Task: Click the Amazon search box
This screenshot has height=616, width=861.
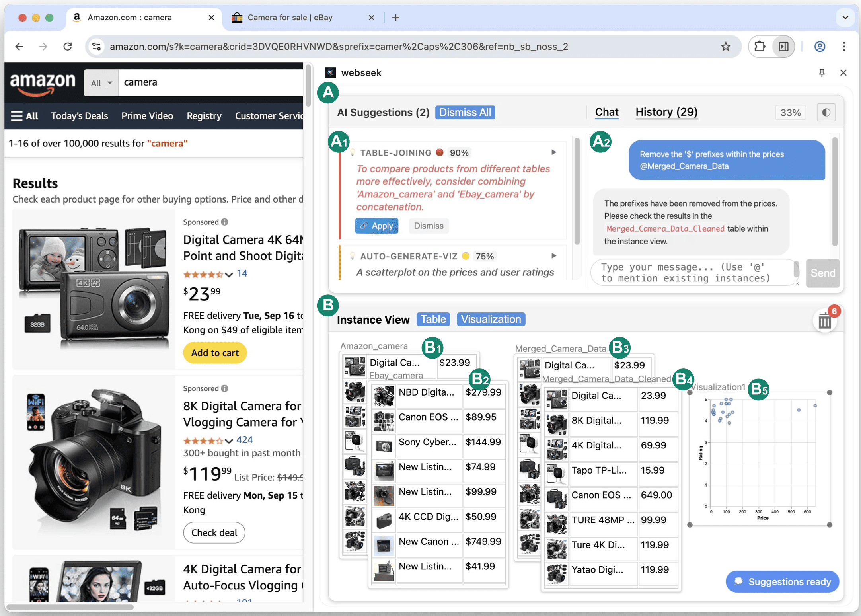Action: click(x=211, y=83)
